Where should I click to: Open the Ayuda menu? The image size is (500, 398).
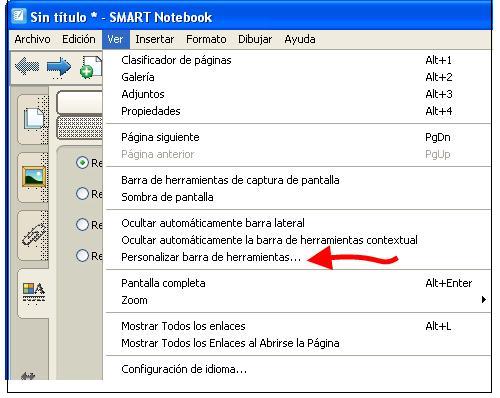click(x=300, y=39)
